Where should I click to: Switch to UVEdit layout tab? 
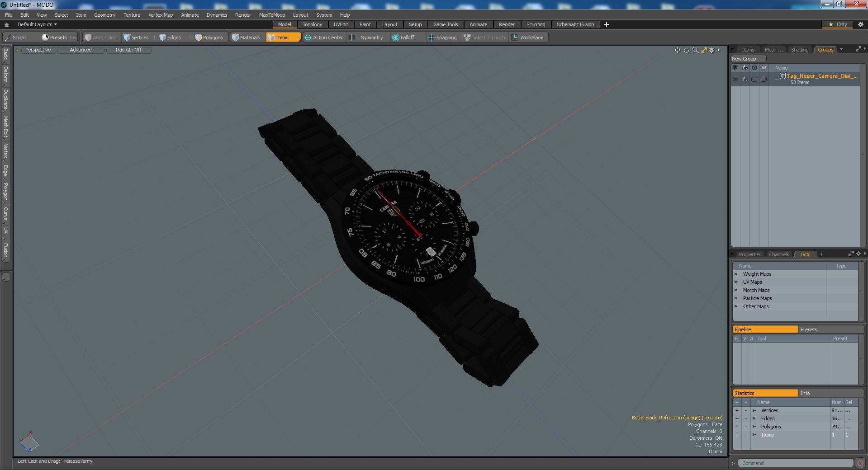click(x=341, y=24)
